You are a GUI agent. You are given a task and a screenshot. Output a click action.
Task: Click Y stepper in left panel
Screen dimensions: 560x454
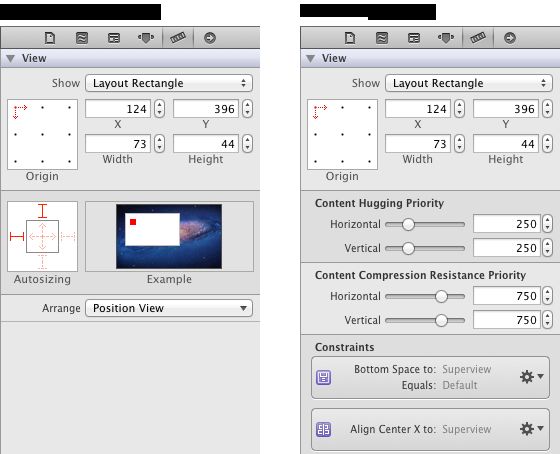pos(247,109)
